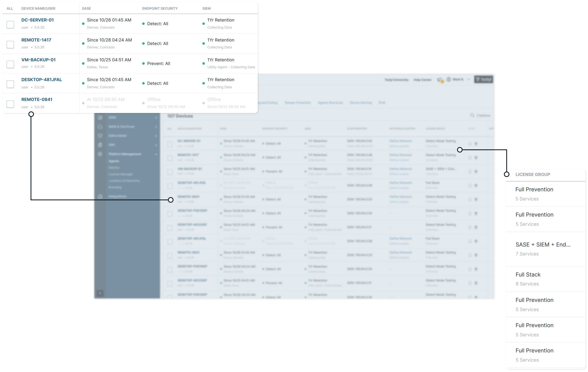The height and width of the screenshot is (372, 588).
Task: Open the Device Alerting tab
Action: pyautogui.click(x=361, y=102)
